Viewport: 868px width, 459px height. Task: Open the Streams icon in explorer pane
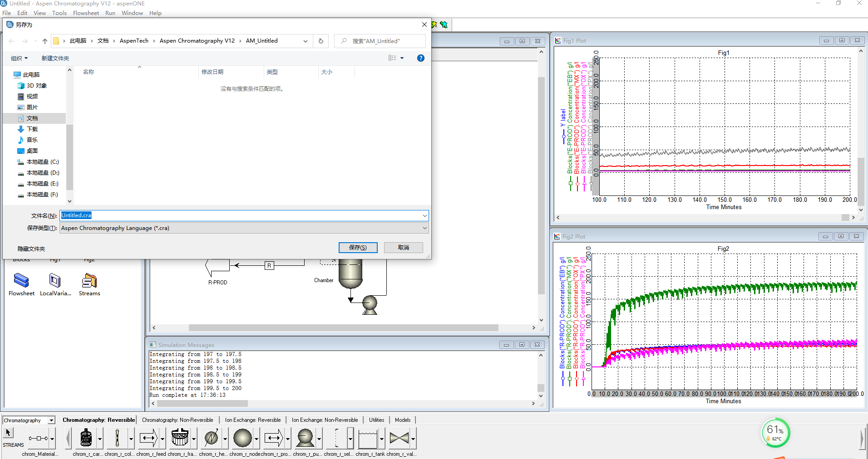89,281
